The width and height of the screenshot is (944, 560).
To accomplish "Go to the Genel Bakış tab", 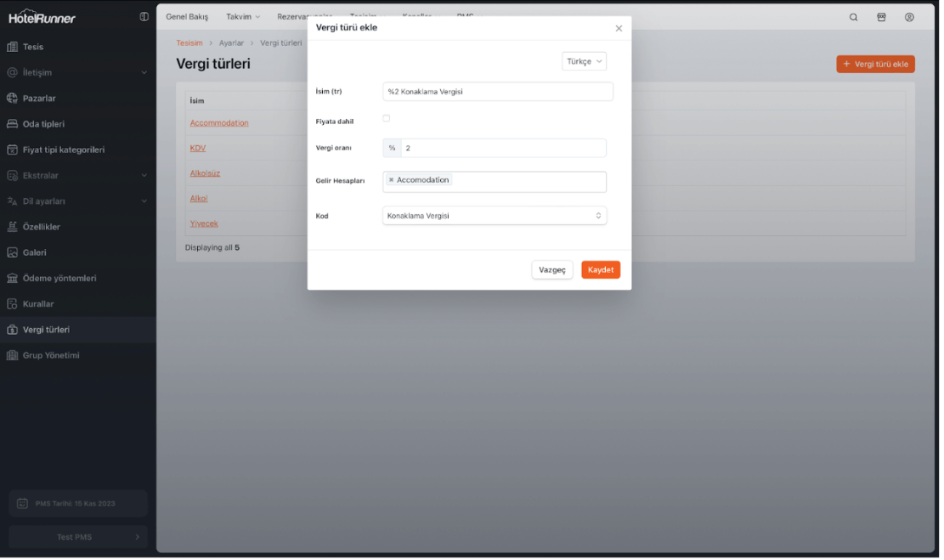I will pos(187,17).
